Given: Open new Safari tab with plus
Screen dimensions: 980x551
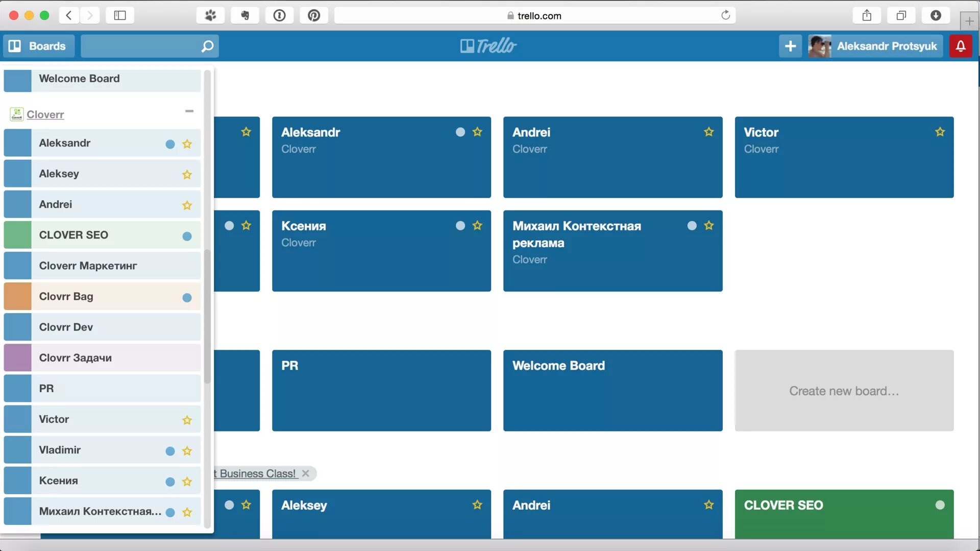Looking at the screenshot, I should pyautogui.click(x=969, y=21).
